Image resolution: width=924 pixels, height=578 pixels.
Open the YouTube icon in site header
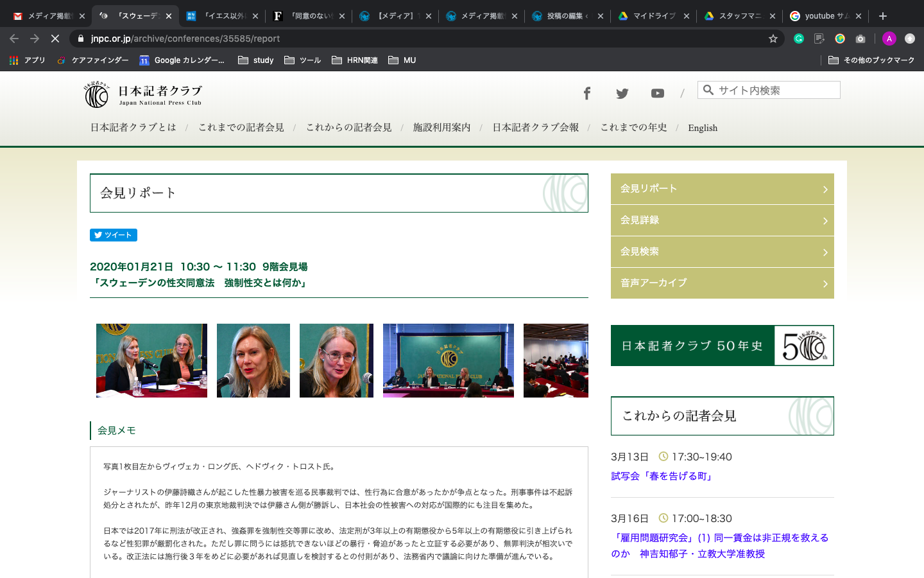click(x=657, y=94)
